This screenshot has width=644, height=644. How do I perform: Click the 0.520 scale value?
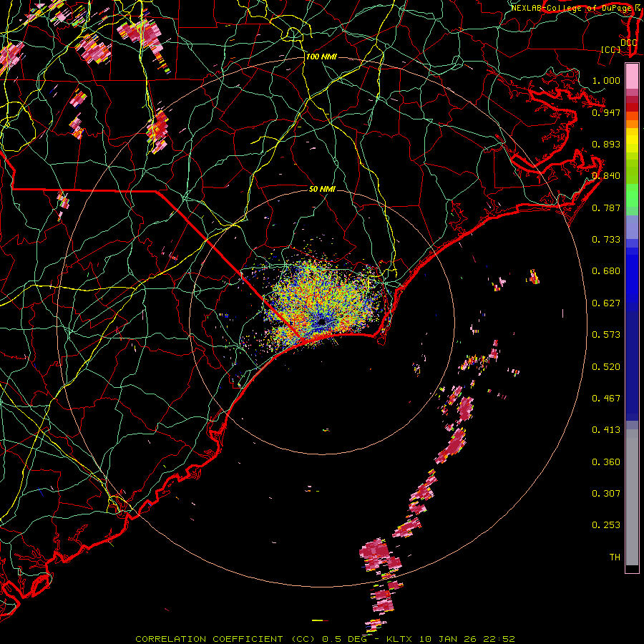point(606,367)
